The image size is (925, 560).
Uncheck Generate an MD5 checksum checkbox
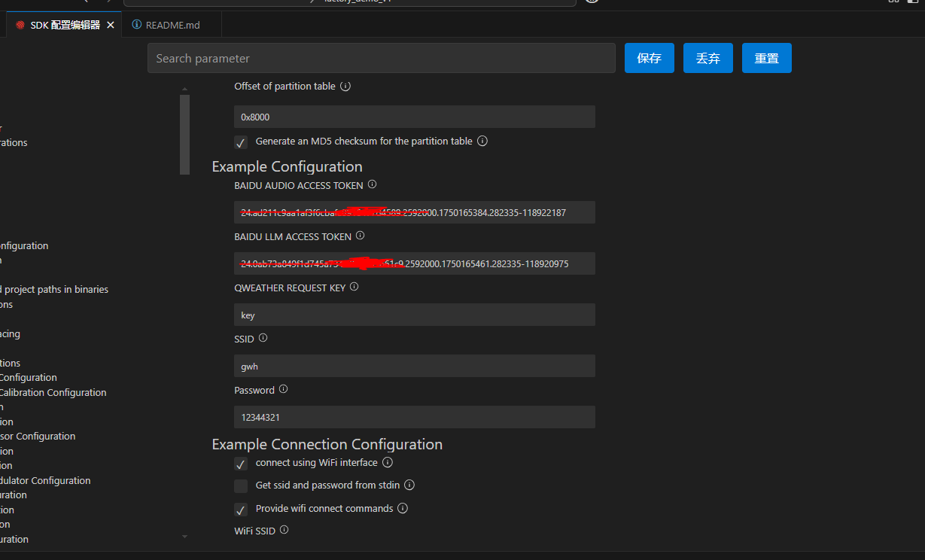(x=241, y=142)
